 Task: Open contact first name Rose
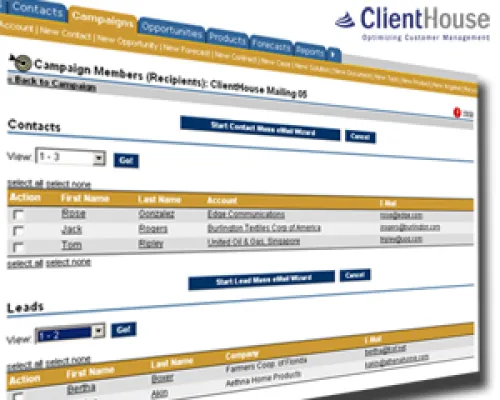73,213
